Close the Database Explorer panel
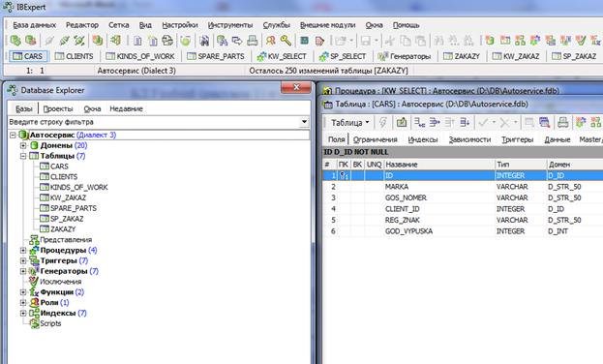Image resolution: width=603 pixels, height=364 pixels. click(296, 88)
